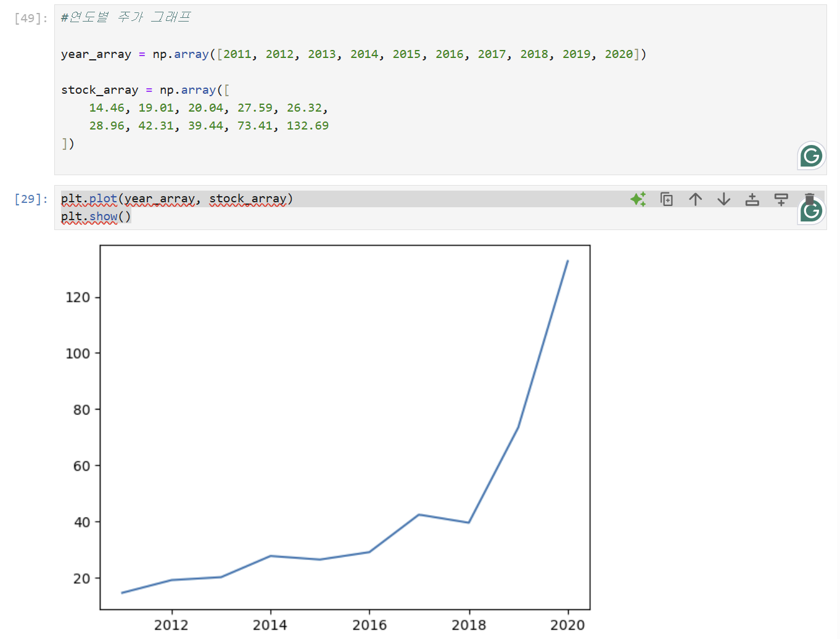Click the closing '])' line of stock_array

point(68,144)
